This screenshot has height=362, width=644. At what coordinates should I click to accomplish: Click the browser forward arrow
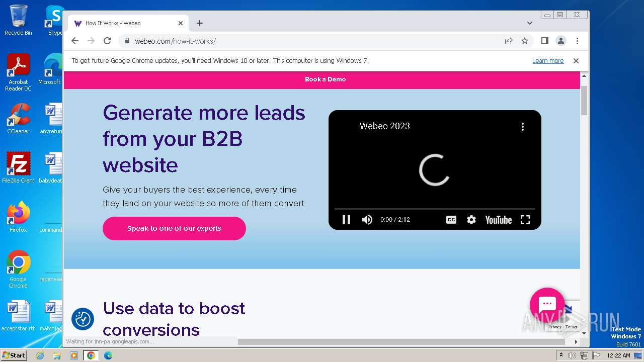click(x=91, y=41)
